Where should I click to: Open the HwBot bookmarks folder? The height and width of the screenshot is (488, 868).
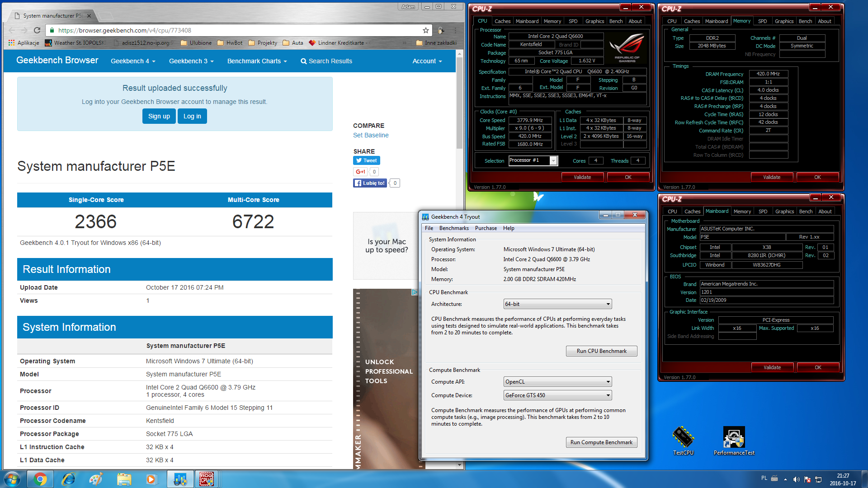(230, 43)
